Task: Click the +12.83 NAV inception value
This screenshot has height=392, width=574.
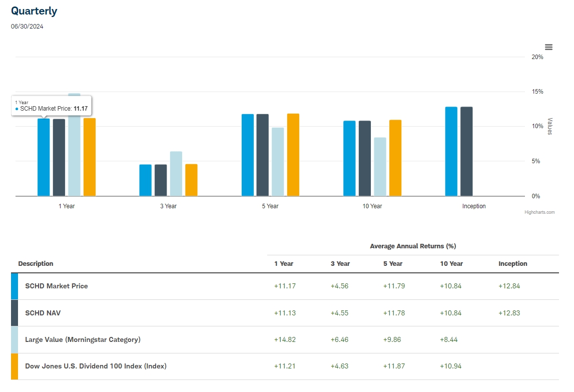Action: click(509, 313)
